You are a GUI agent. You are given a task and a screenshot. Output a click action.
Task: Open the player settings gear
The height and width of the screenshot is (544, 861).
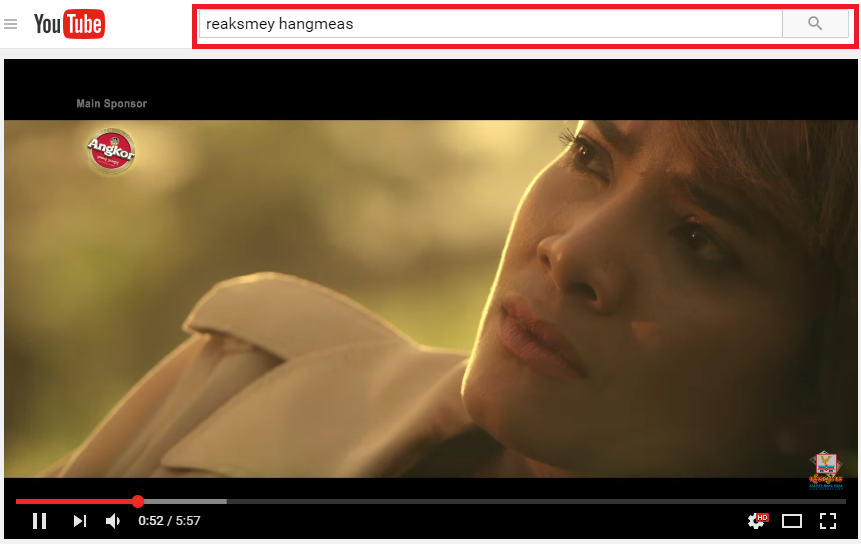coord(757,520)
